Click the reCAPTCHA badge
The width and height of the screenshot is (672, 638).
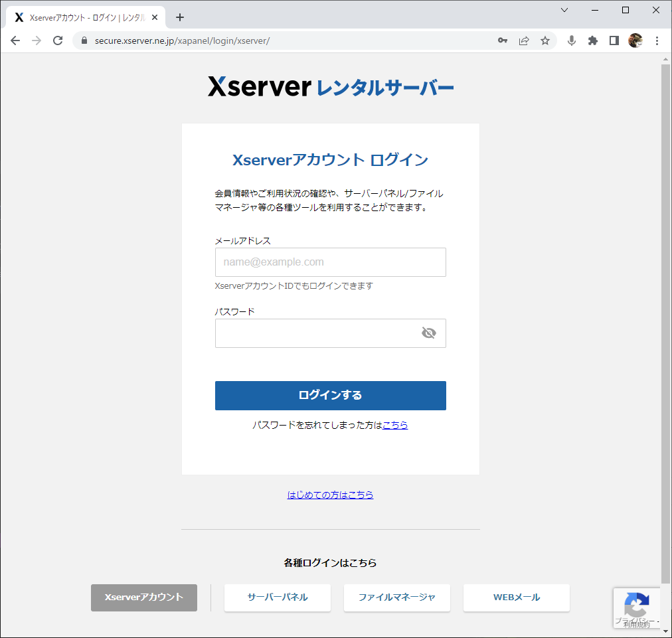click(636, 608)
